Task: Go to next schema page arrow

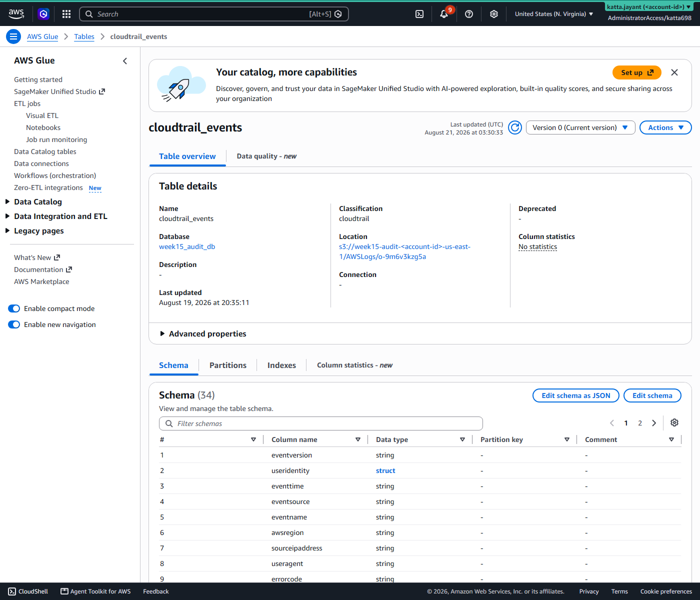Action: (x=654, y=423)
